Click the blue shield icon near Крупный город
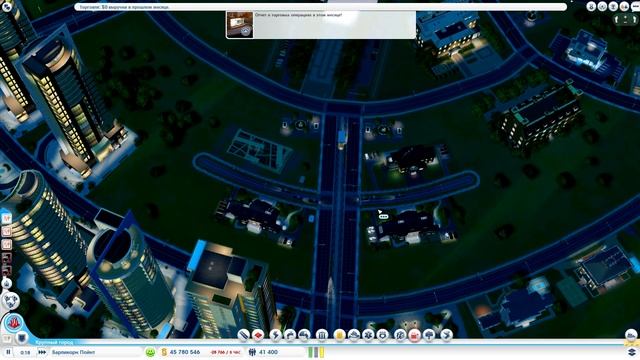The width and height of the screenshot is (640, 360). pyautogui.click(x=22, y=338)
